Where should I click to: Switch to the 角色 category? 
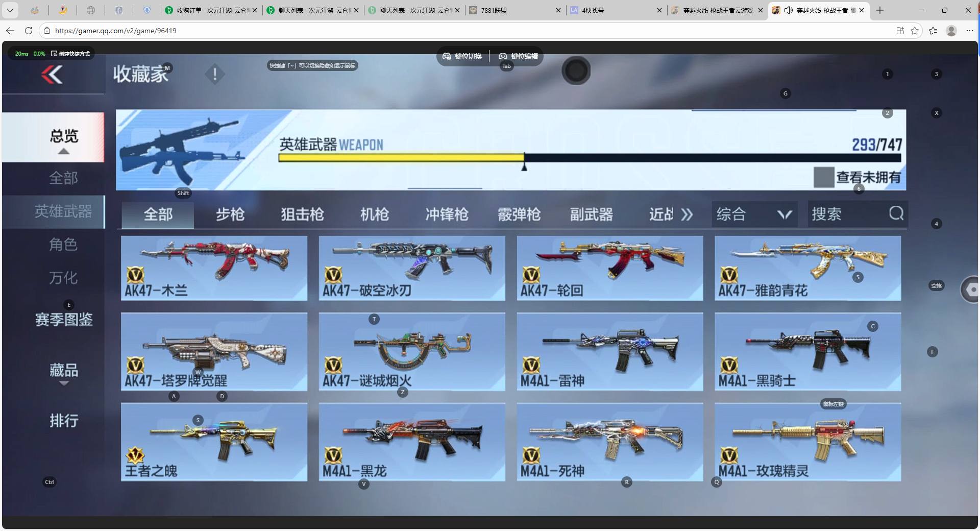click(62, 245)
